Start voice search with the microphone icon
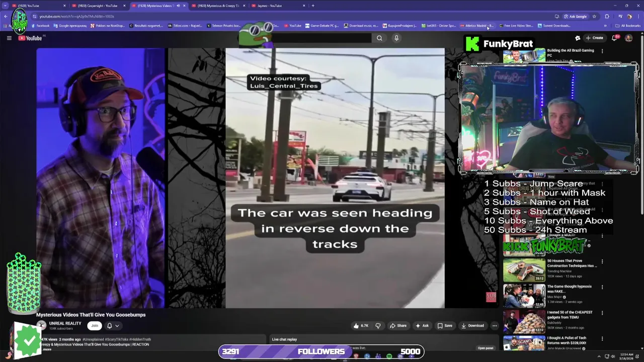Viewport: 644px width, 362px height. pyautogui.click(x=396, y=38)
